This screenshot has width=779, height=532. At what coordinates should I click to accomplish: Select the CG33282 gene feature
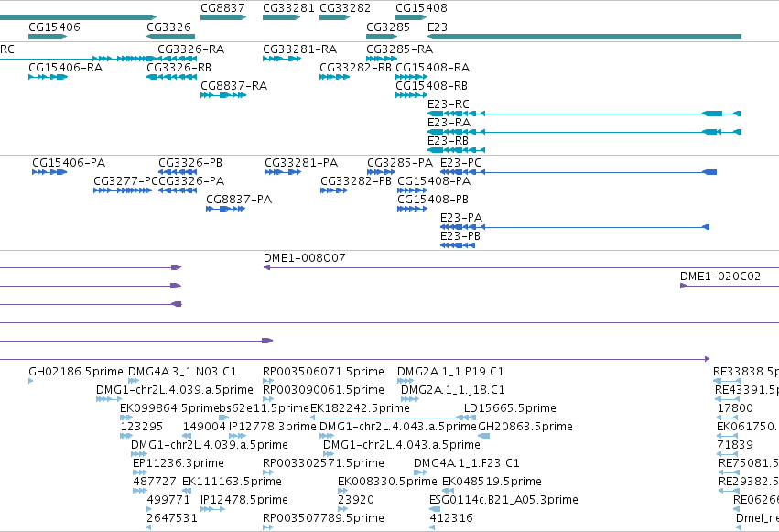(x=334, y=17)
